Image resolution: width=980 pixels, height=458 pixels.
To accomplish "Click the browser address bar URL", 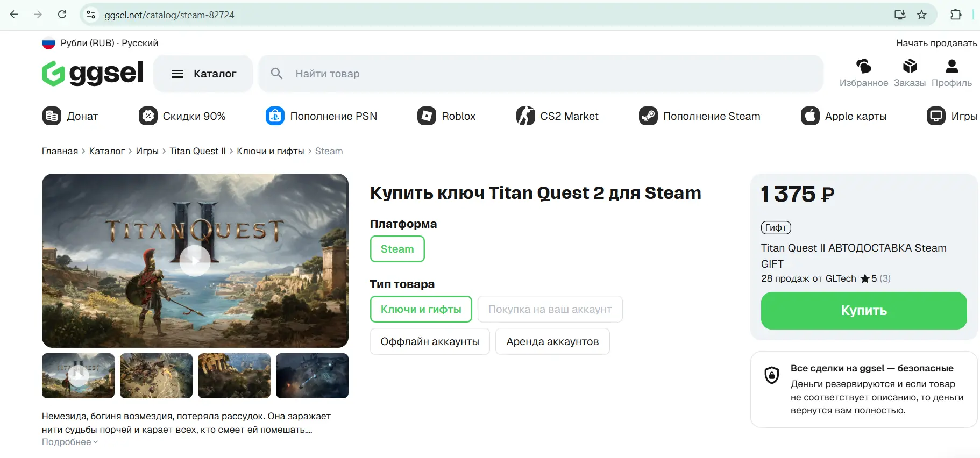I will click(169, 15).
